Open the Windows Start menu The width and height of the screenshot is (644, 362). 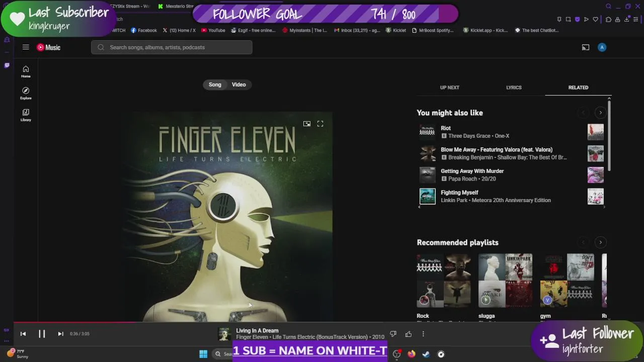coord(203,354)
